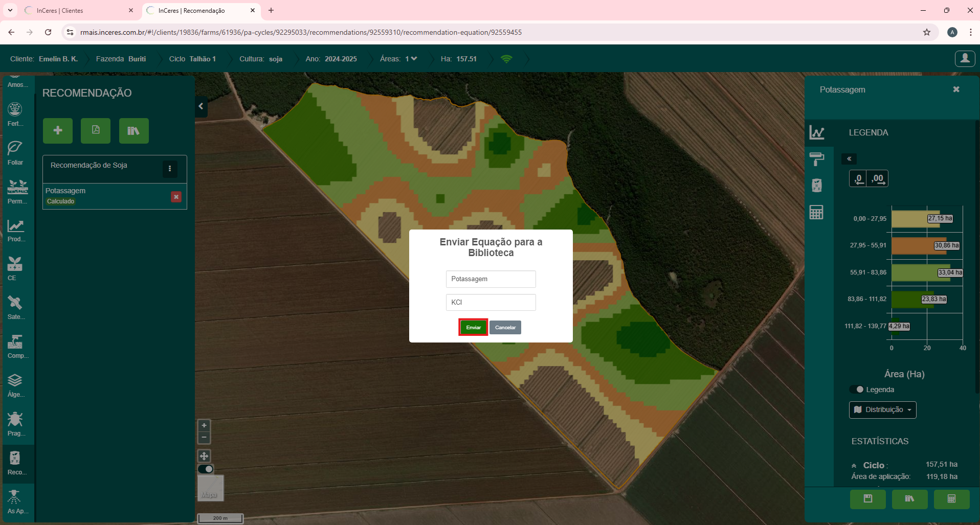Open the Foliar sidebar module

tap(15, 153)
